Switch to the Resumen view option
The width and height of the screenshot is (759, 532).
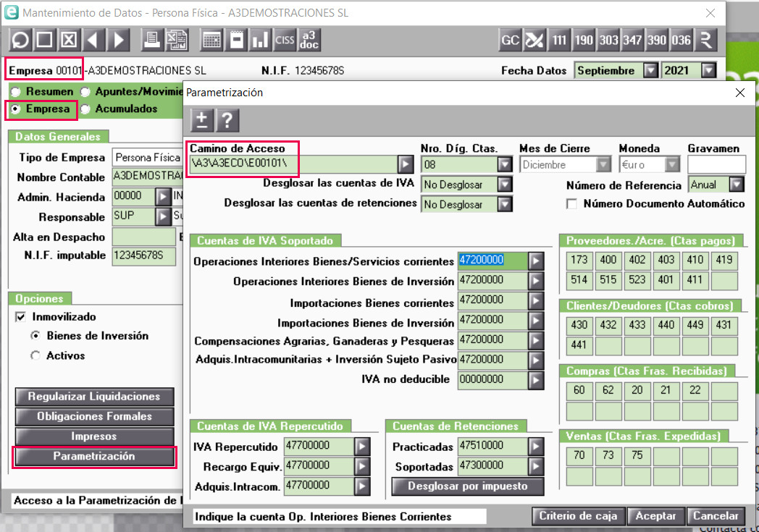click(x=15, y=92)
